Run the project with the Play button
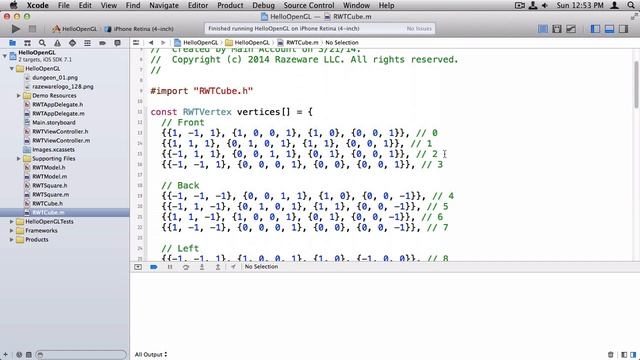Image resolution: width=640 pixels, height=360 pixels. point(16,29)
